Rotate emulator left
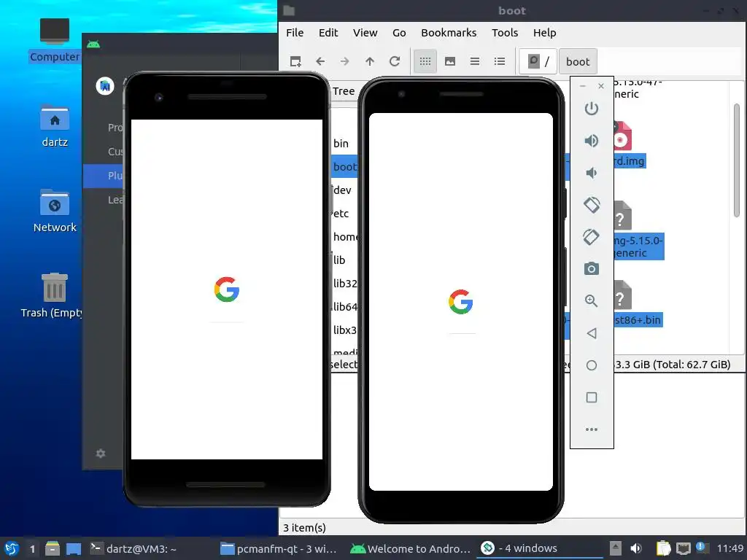Screen dimensions: 747x560 tap(591, 205)
